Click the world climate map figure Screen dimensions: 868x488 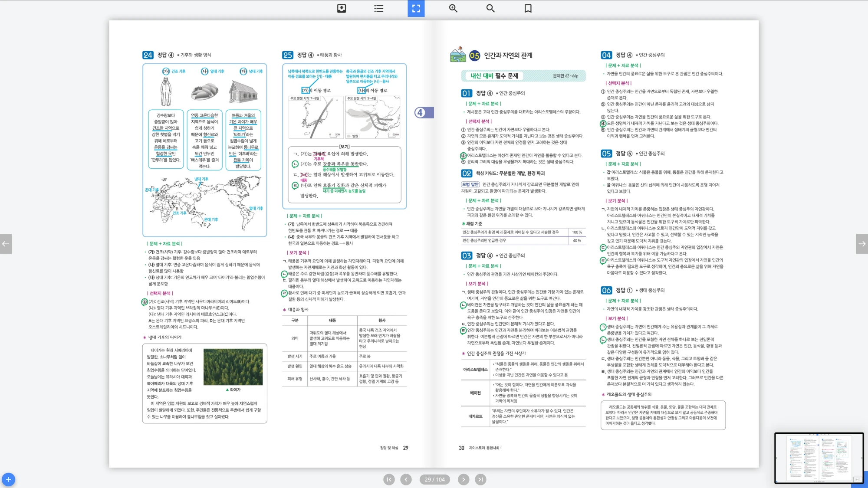pos(205,202)
